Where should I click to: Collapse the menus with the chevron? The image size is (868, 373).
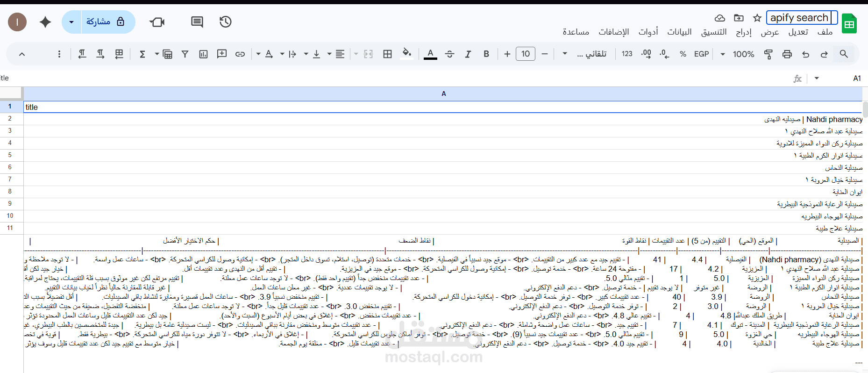point(22,54)
